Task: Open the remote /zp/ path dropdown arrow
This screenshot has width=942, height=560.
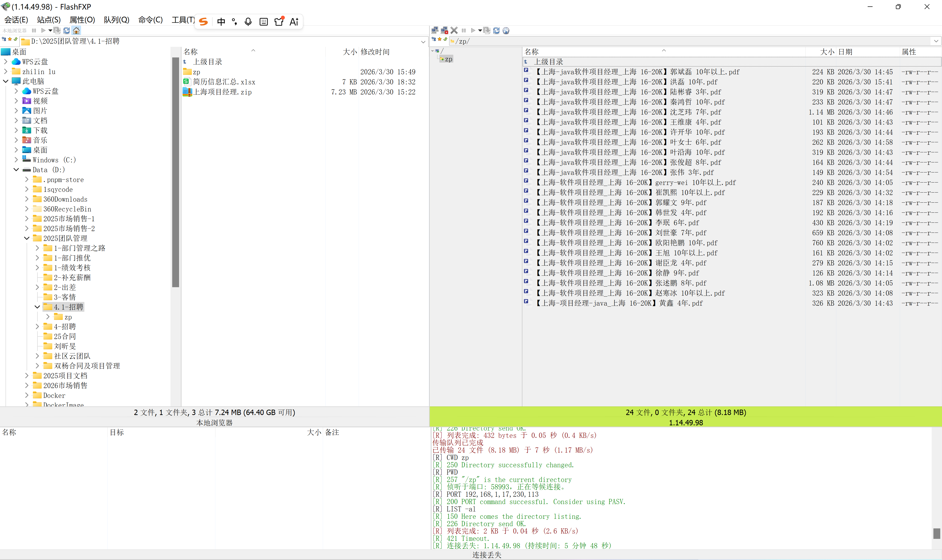Action: [x=936, y=41]
